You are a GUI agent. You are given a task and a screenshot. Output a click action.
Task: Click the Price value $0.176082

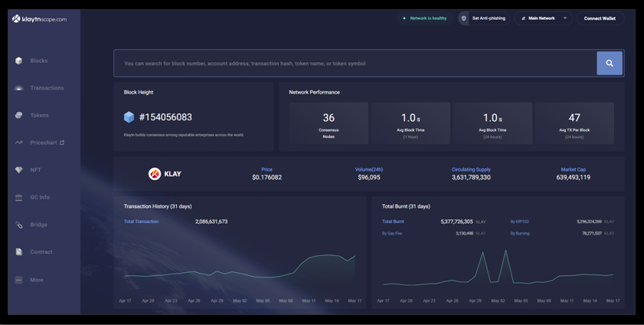coord(267,178)
